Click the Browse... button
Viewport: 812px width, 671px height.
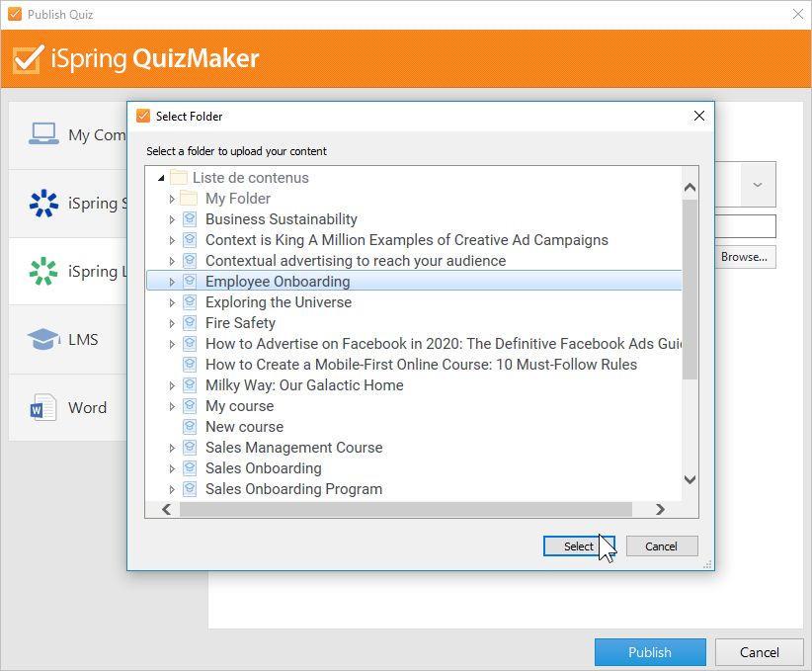[744, 257]
